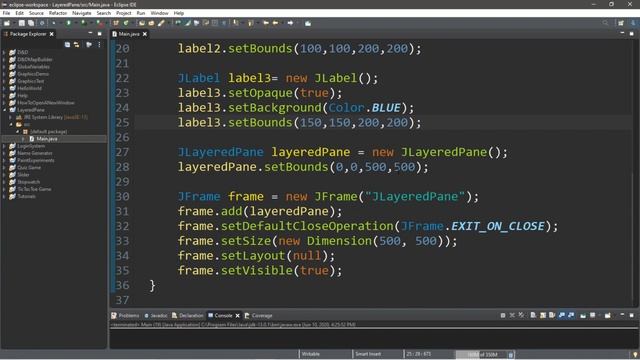Click the Last Edit Location arrow icon
Screen dimensions: 640x360
click(x=266, y=23)
